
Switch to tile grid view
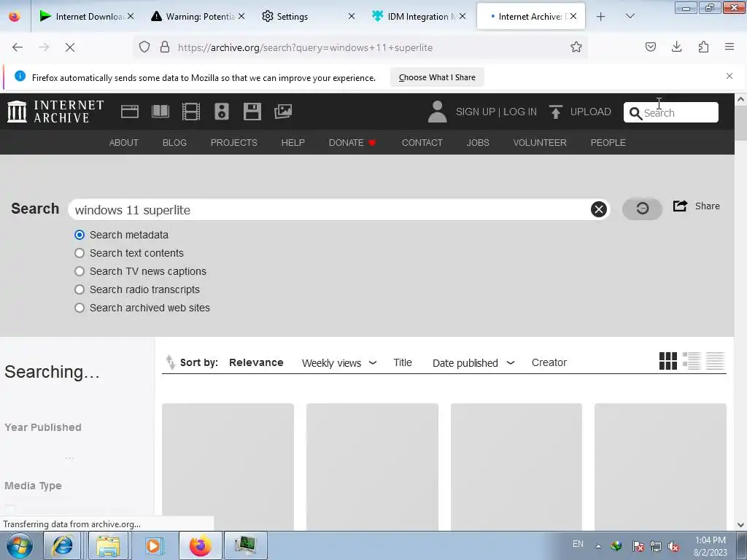click(x=668, y=361)
